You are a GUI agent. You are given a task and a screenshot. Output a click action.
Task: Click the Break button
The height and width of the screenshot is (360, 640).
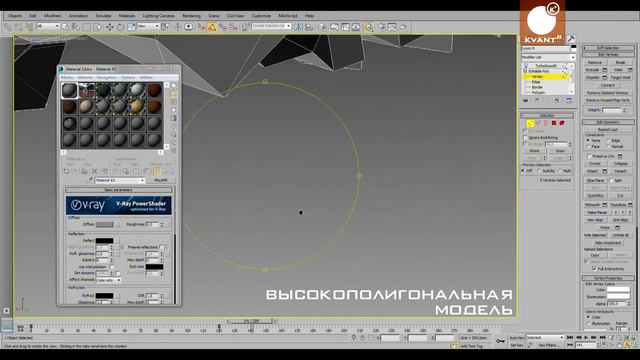620,62
